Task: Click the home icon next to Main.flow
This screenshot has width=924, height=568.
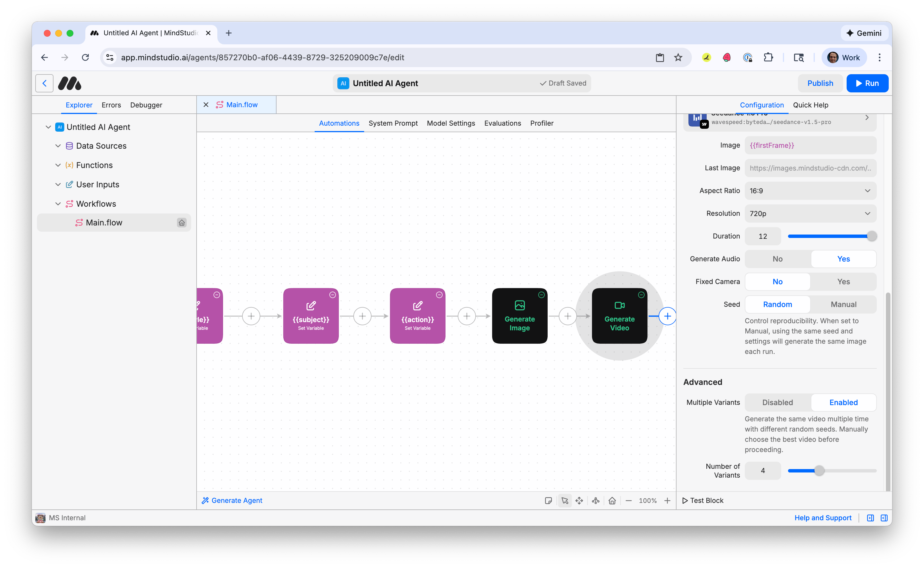Action: pyautogui.click(x=182, y=222)
